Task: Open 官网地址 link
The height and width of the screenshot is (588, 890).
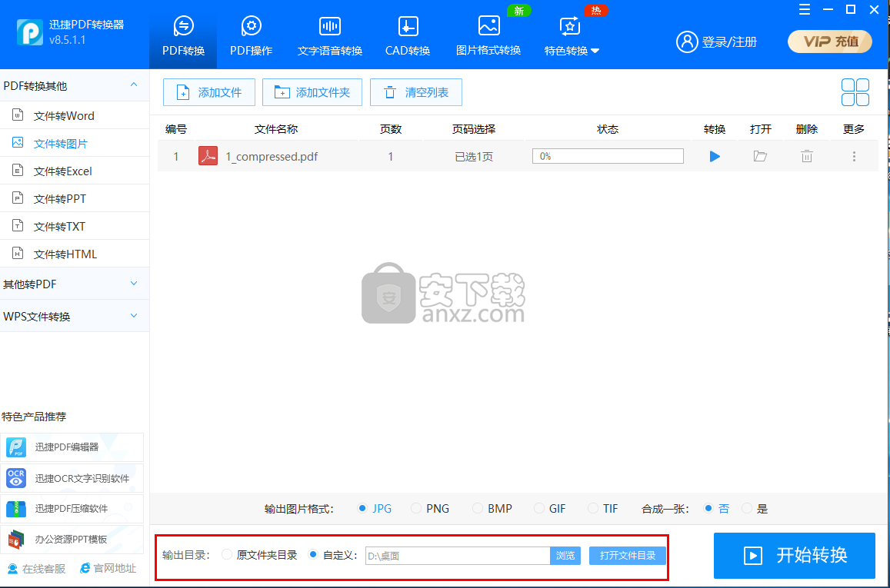Action: 108,568
